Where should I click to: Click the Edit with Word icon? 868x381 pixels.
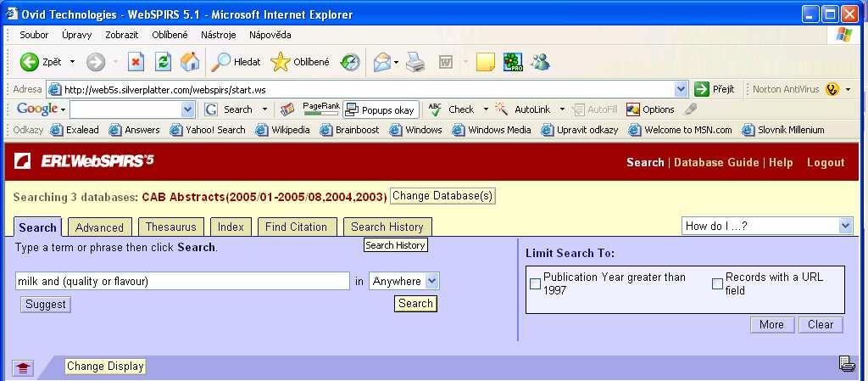pos(446,62)
